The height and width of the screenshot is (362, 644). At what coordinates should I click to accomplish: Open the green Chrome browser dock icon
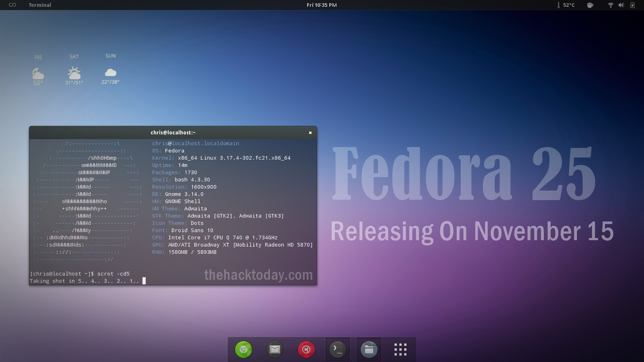(x=243, y=349)
